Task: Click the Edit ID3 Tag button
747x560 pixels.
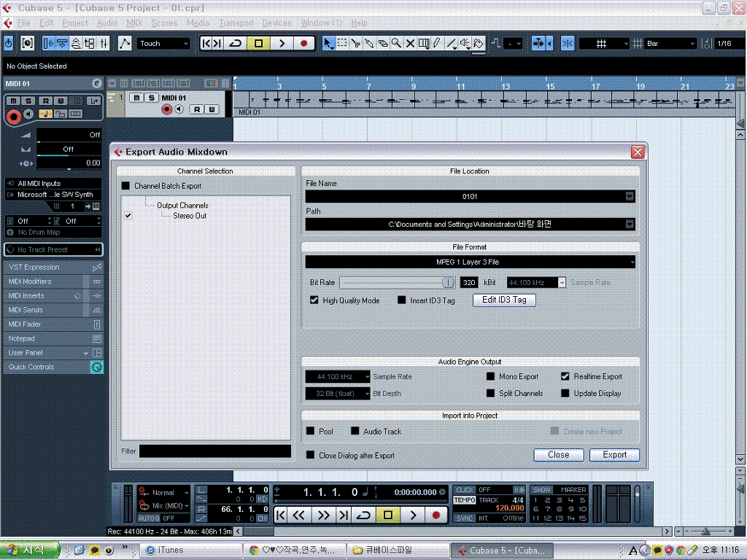Action: (x=504, y=300)
